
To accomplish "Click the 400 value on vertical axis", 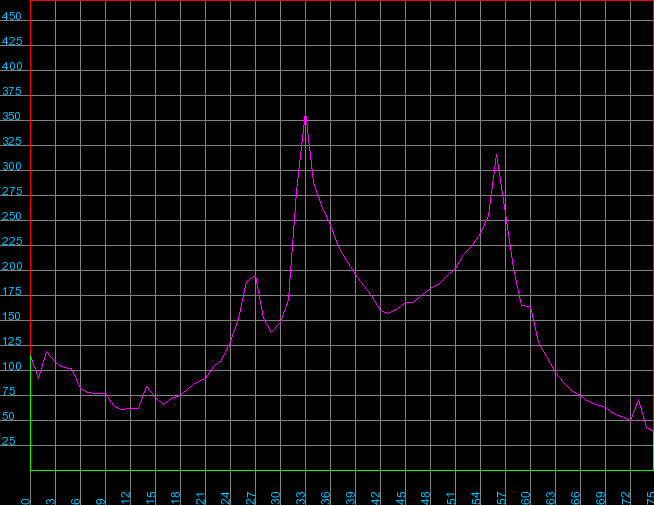I will click(12, 66).
